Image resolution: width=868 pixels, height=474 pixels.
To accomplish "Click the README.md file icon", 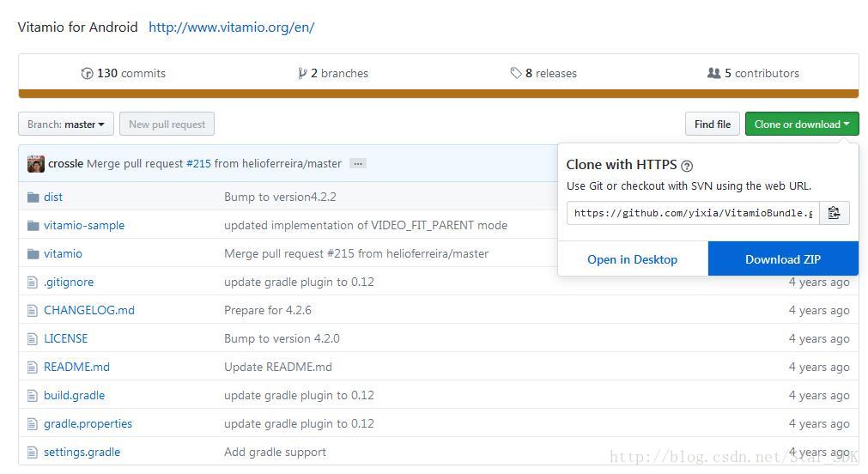I will pyautogui.click(x=33, y=368).
